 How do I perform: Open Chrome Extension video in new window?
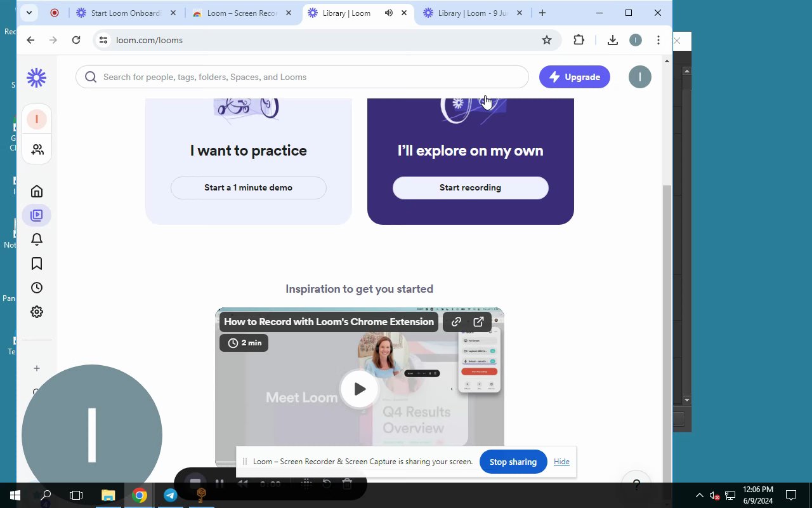(x=479, y=322)
